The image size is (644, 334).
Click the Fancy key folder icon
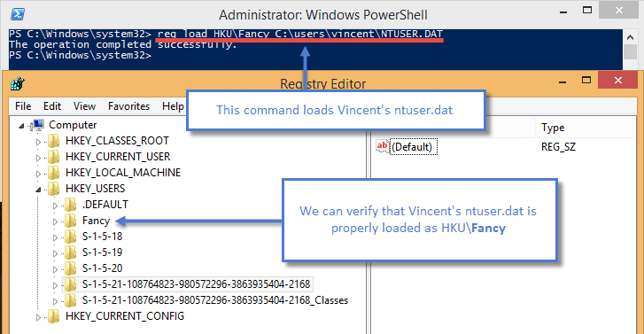coord(70,221)
